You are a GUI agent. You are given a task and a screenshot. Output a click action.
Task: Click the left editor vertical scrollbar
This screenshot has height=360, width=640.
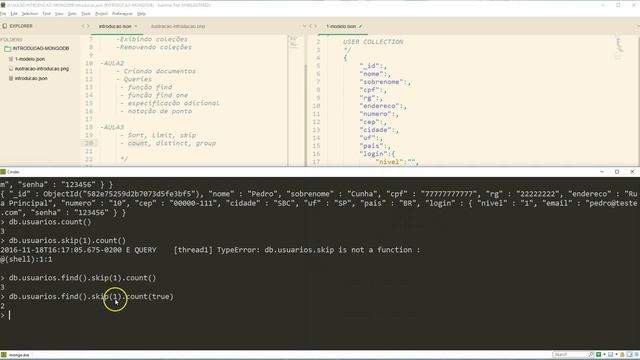click(306, 114)
